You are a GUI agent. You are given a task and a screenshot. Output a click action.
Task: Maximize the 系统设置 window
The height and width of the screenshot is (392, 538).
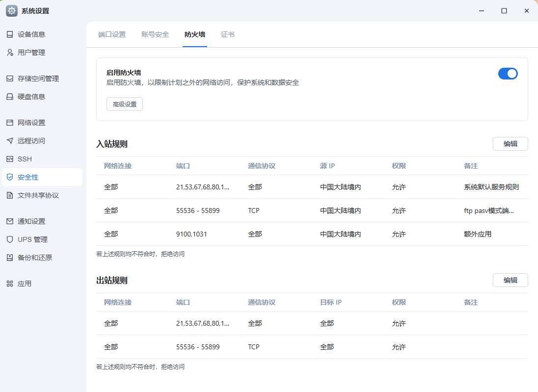(504, 11)
